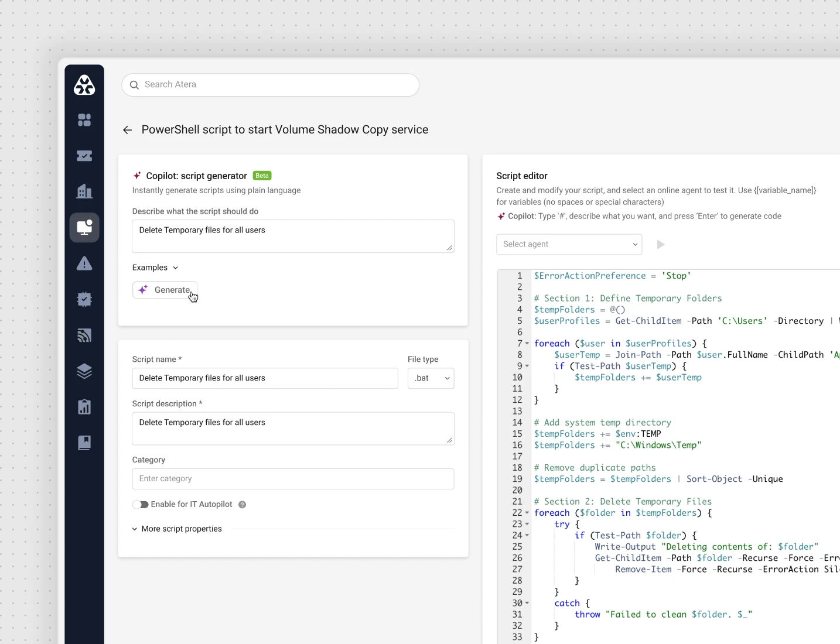Toggle Enable for IT Autopilot switch
Screen dimensions: 840x644
point(140,505)
